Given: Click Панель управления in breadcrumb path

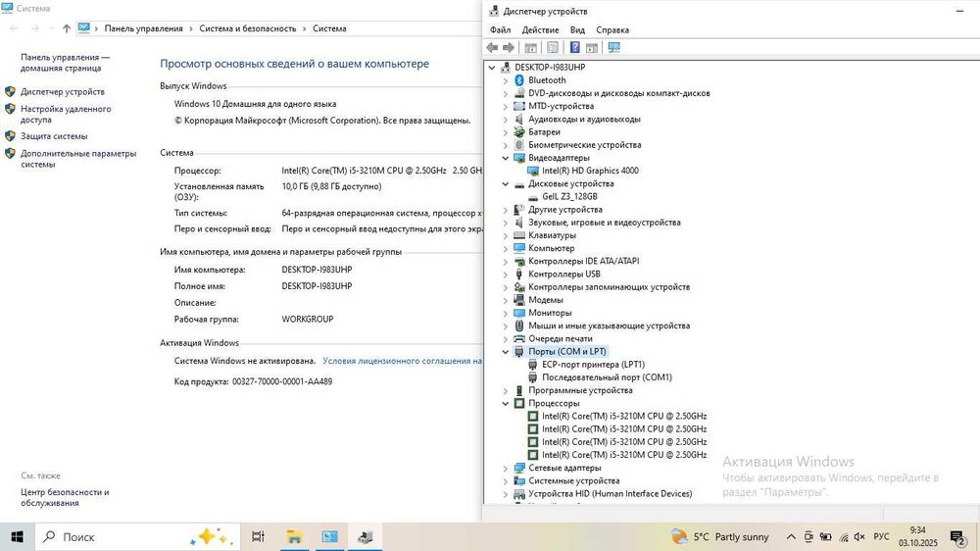Looking at the screenshot, I should 143,28.
